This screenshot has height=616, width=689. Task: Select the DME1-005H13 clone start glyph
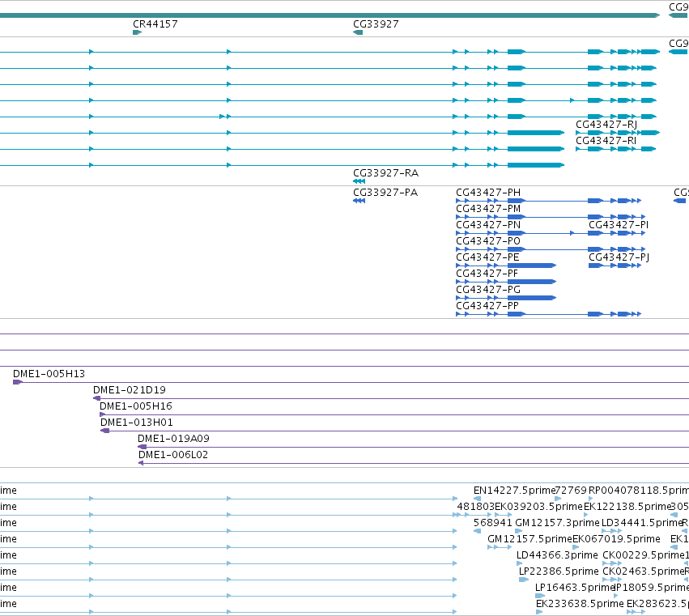click(x=18, y=382)
